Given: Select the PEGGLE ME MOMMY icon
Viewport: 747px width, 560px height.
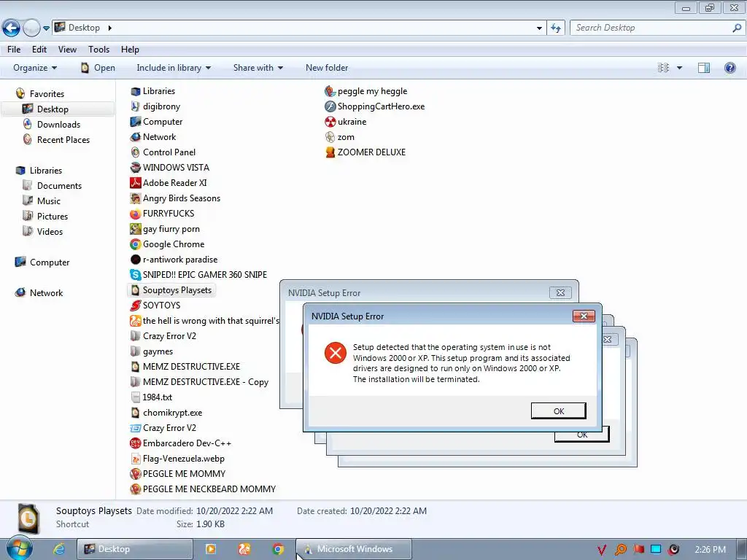Looking at the screenshot, I should click(x=135, y=474).
